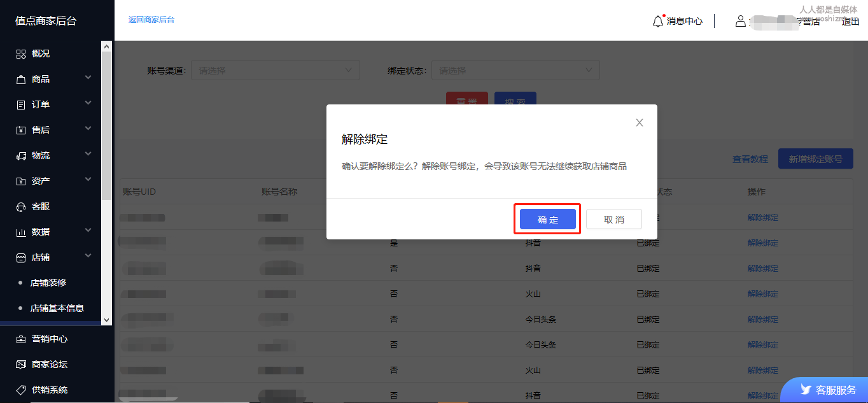
Task: Open the 客服服务 floating chat widget
Action: 827,390
